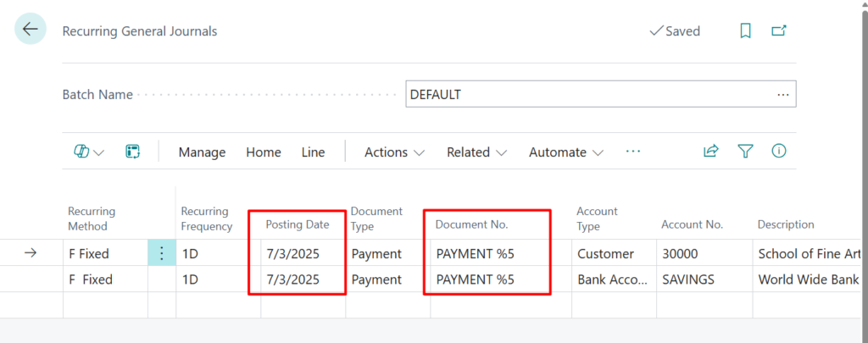Expand the Automate dropdown menu
The width and height of the screenshot is (868, 343).
point(565,152)
